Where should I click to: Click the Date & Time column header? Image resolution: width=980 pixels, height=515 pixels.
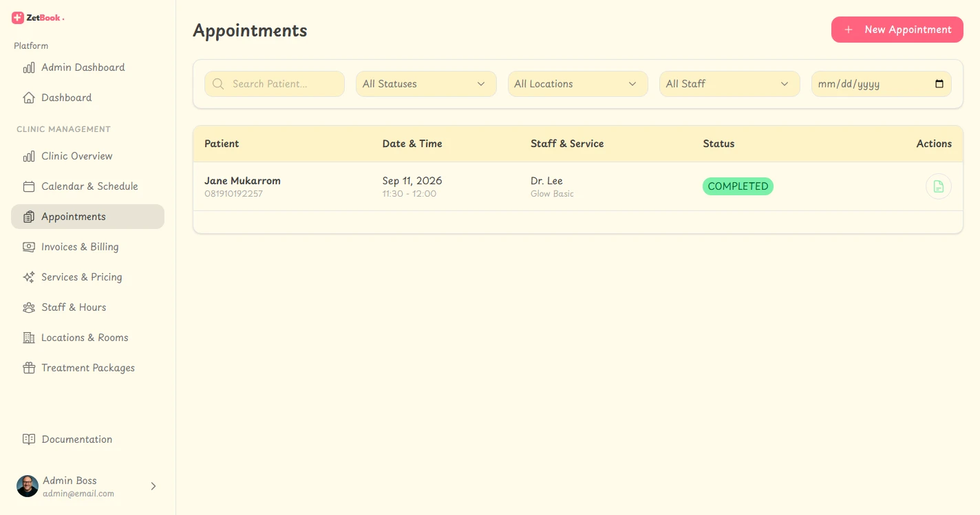(412, 144)
